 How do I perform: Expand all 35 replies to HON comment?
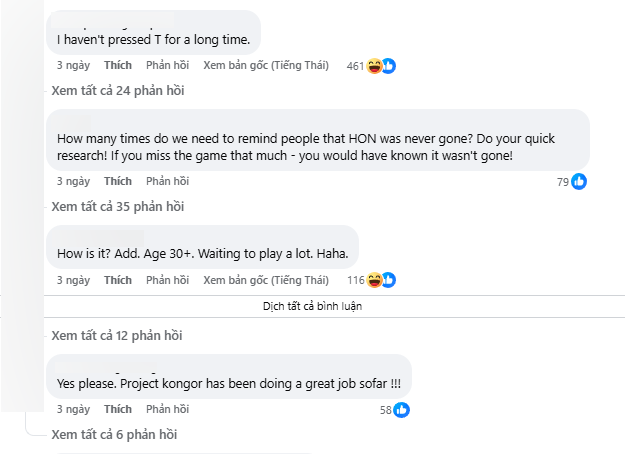[117, 207]
